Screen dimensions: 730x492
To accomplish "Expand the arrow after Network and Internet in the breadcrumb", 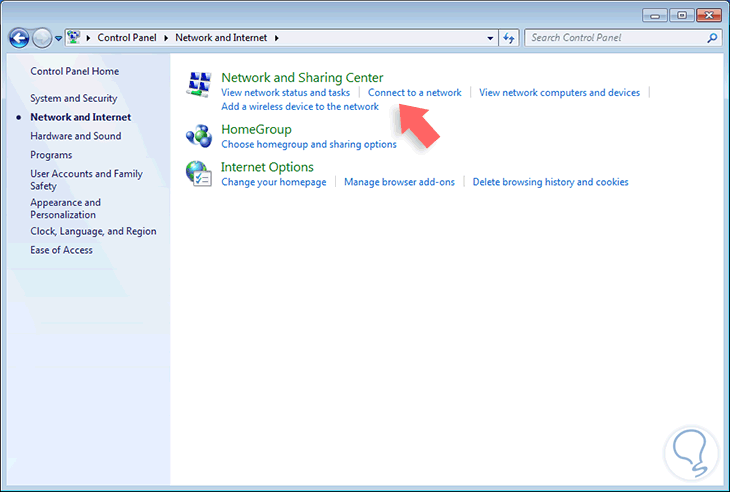I will coord(277,38).
